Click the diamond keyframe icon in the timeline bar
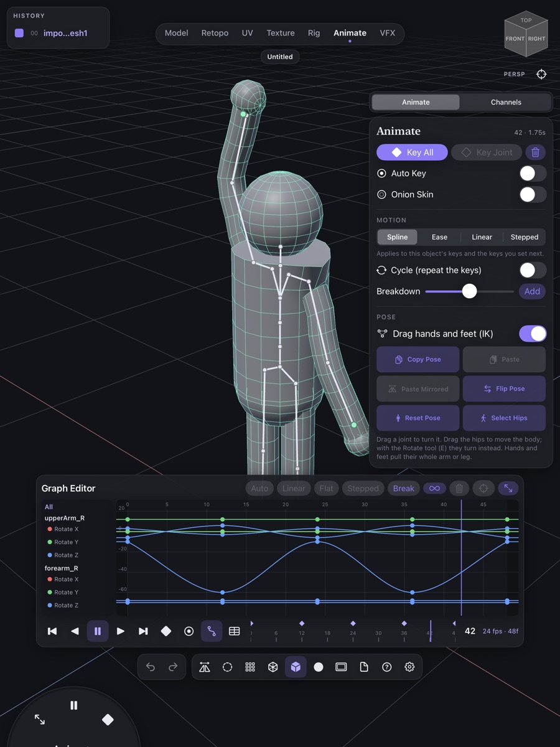The width and height of the screenshot is (560, 747). point(166,631)
